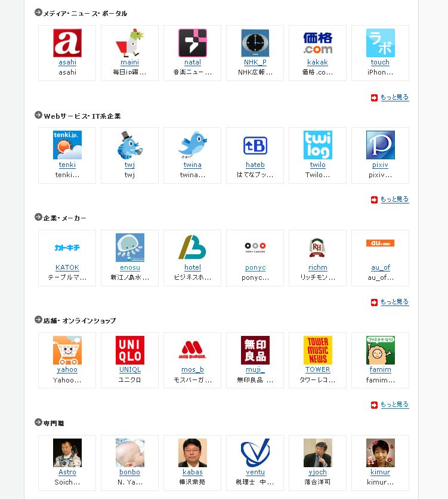This screenshot has width=448, height=500.
Task: Open the famim username link
Action: (x=381, y=369)
